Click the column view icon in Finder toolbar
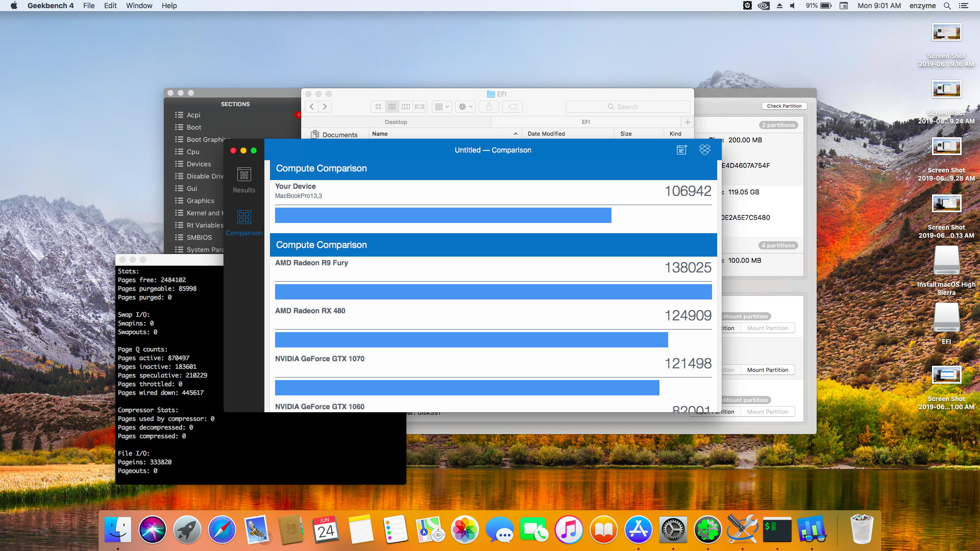Screen dimensions: 980x551 coord(406,106)
